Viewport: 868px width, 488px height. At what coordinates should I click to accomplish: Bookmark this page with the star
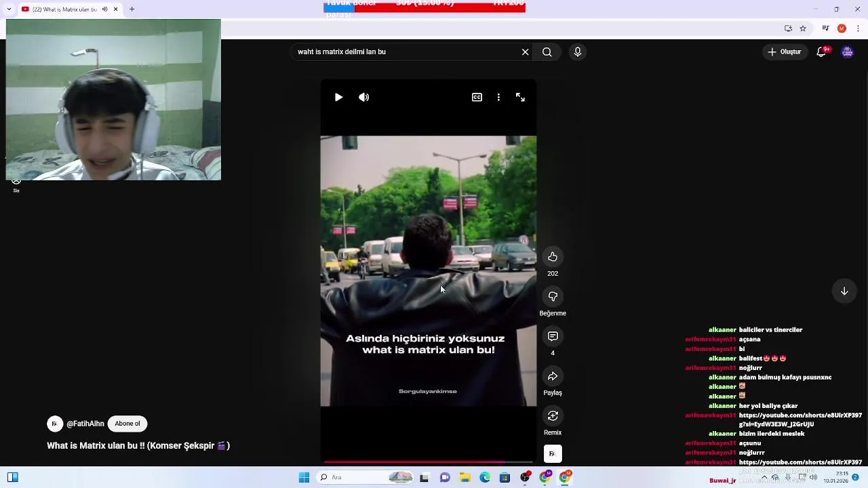(x=803, y=28)
